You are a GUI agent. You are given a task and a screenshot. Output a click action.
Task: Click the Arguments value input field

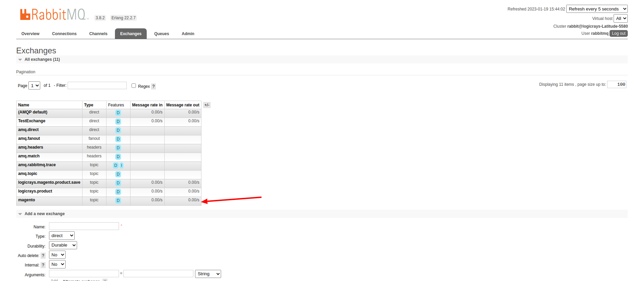pos(158,274)
